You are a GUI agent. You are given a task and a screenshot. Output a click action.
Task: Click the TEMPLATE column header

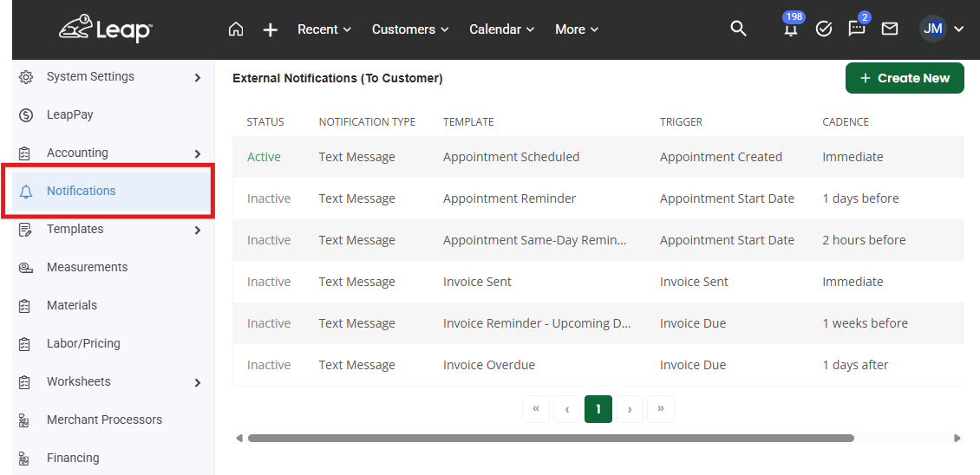click(468, 122)
